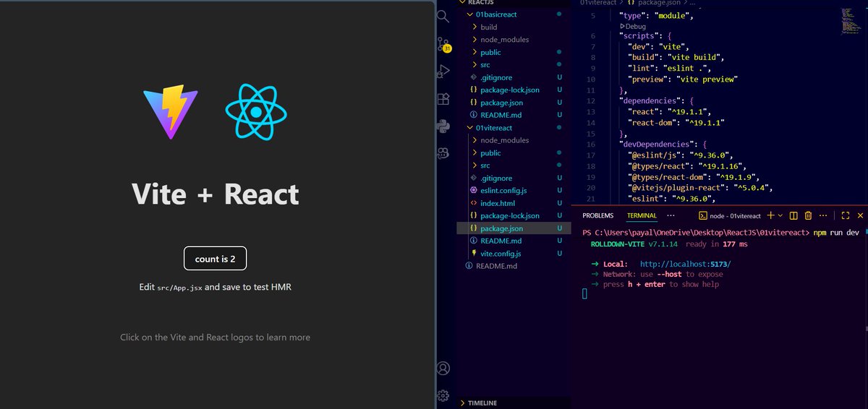Place cursor on "build": "vite build" line
The width and height of the screenshot is (868, 409).
pyautogui.click(x=676, y=57)
